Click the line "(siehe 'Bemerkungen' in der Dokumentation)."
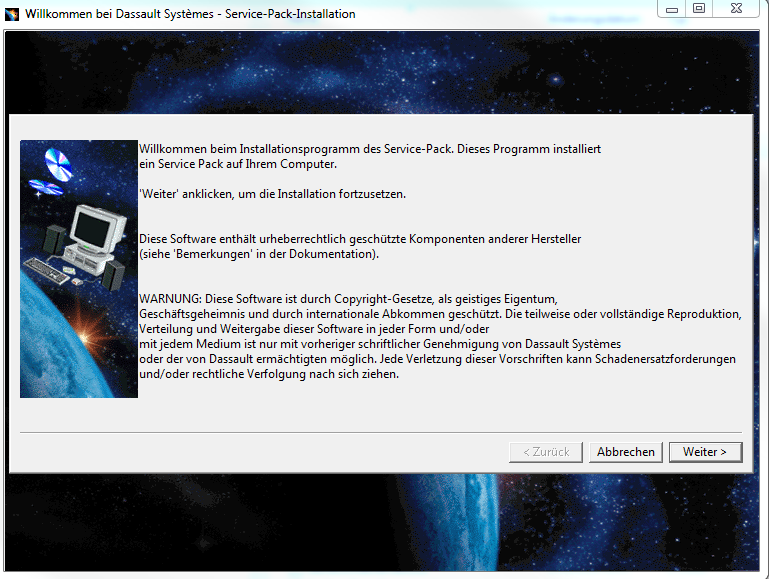Screen dimensions: 769x579 click(x=259, y=254)
